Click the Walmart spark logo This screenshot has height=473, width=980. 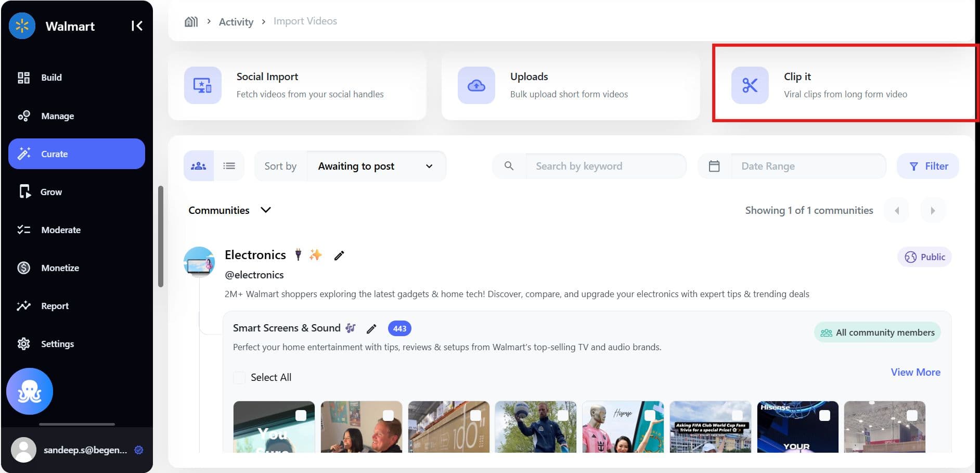22,25
